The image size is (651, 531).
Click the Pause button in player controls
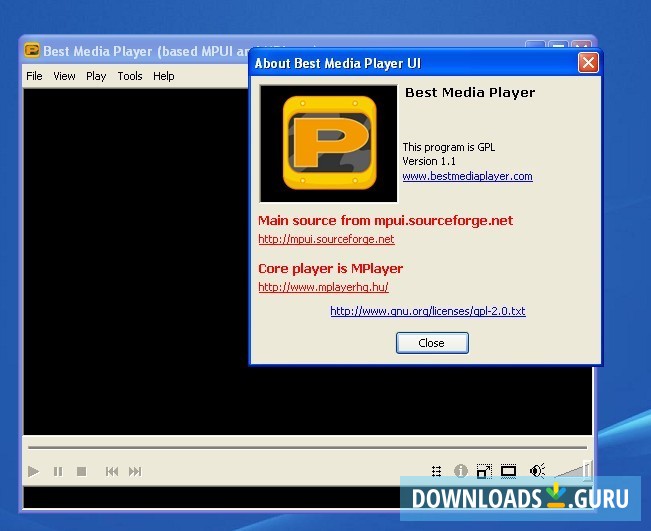pyautogui.click(x=58, y=471)
